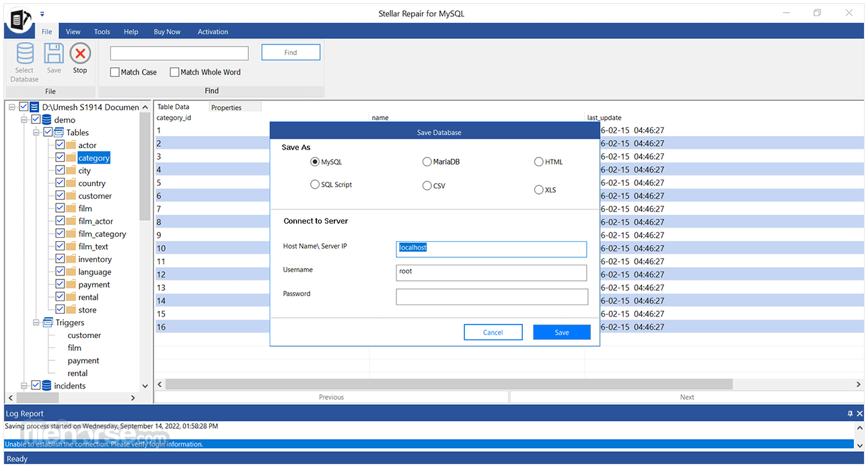Viewport: 868px width, 468px height.
Task: Go to Next page of table
Action: point(687,397)
